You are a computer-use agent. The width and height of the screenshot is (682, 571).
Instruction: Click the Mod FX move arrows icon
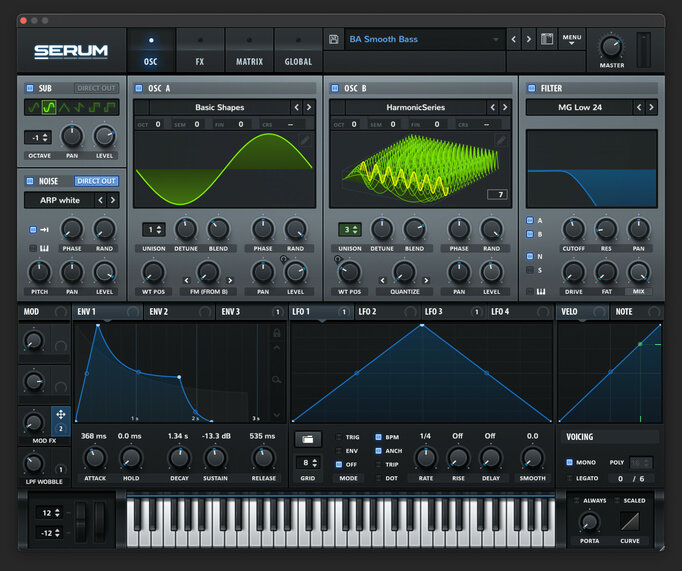(60, 414)
